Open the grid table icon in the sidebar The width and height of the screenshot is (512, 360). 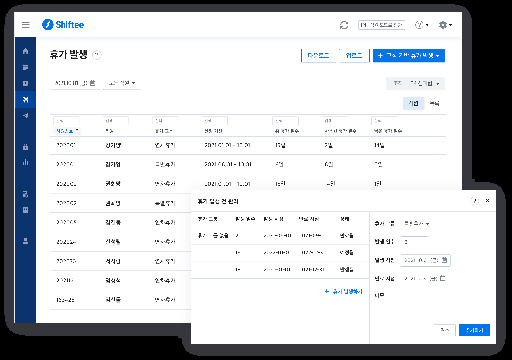pos(25,210)
